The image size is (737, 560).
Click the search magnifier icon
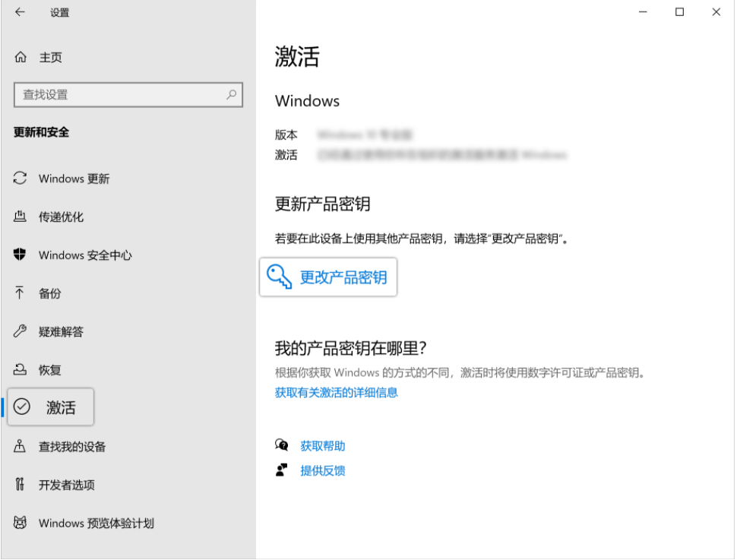[231, 94]
